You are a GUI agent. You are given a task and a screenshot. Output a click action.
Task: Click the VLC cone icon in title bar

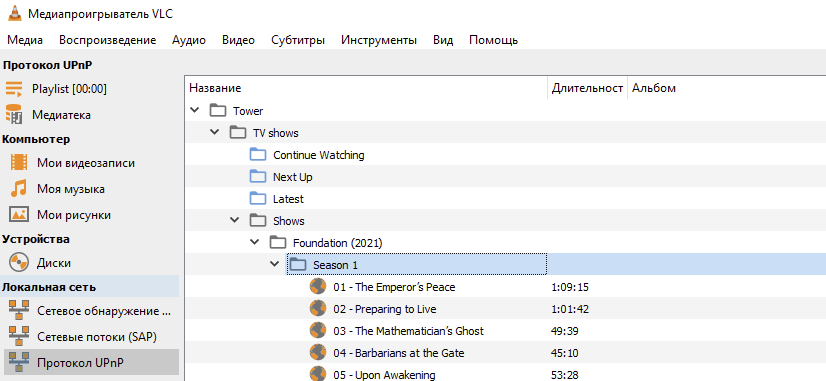15,13
